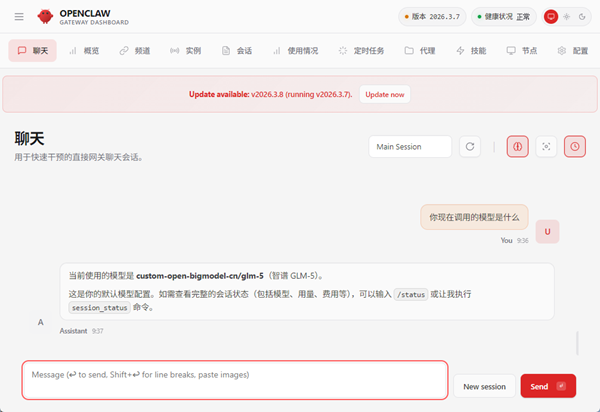Open the 概览 overview tab

(83, 50)
